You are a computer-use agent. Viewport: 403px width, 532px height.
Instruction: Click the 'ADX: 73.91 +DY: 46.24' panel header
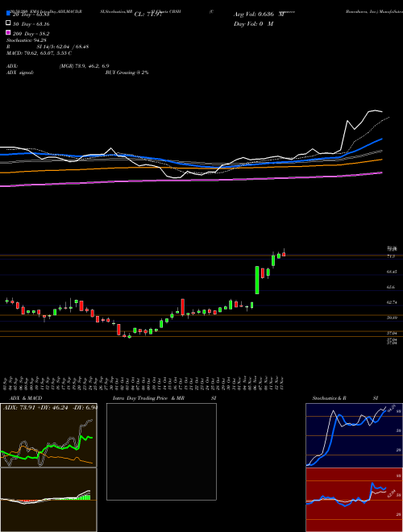pyautogui.click(x=50, y=407)
